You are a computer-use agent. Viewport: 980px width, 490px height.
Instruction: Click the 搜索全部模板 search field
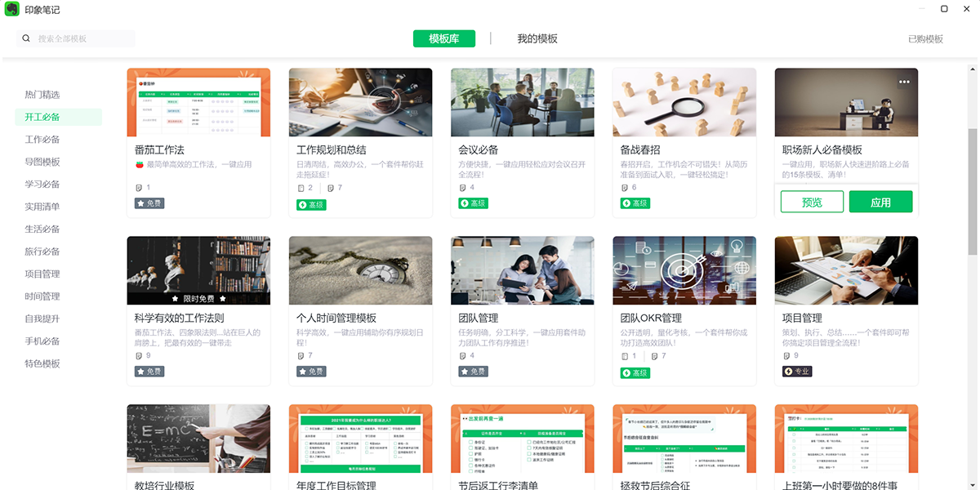tap(82, 38)
